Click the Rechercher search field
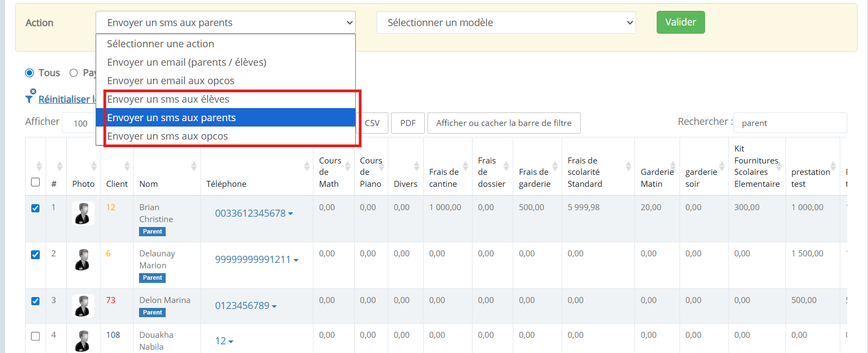This screenshot has width=868, height=353. [790, 123]
